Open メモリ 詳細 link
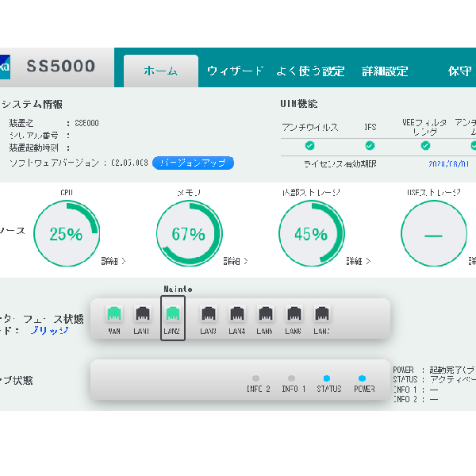This screenshot has width=476, height=476. click(236, 261)
